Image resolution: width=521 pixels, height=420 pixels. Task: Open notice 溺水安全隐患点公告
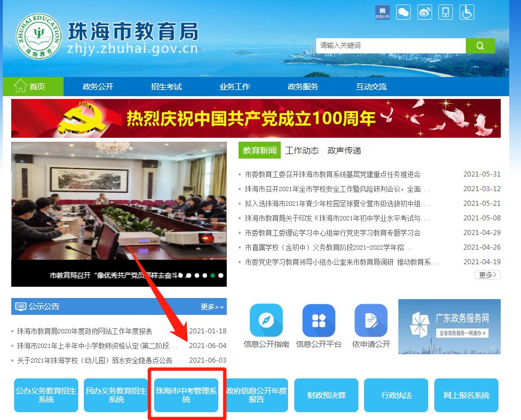[95, 360]
